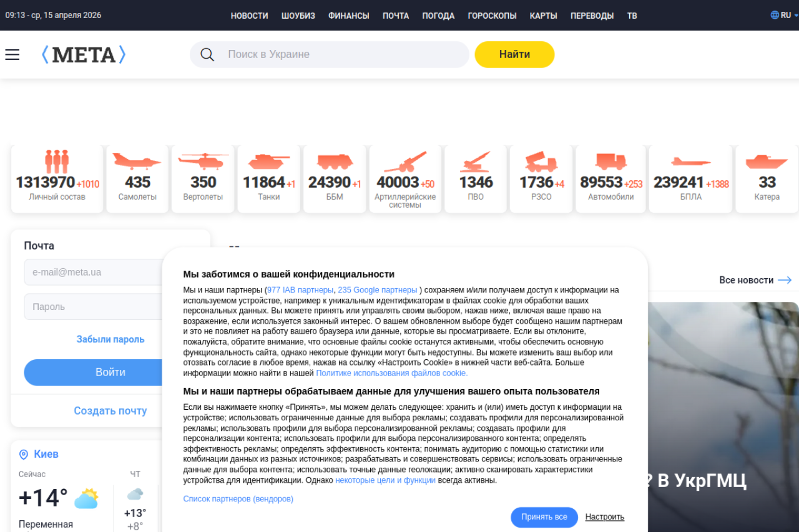
Task: Select the drone (БПЛА) icon
Action: click(691, 162)
